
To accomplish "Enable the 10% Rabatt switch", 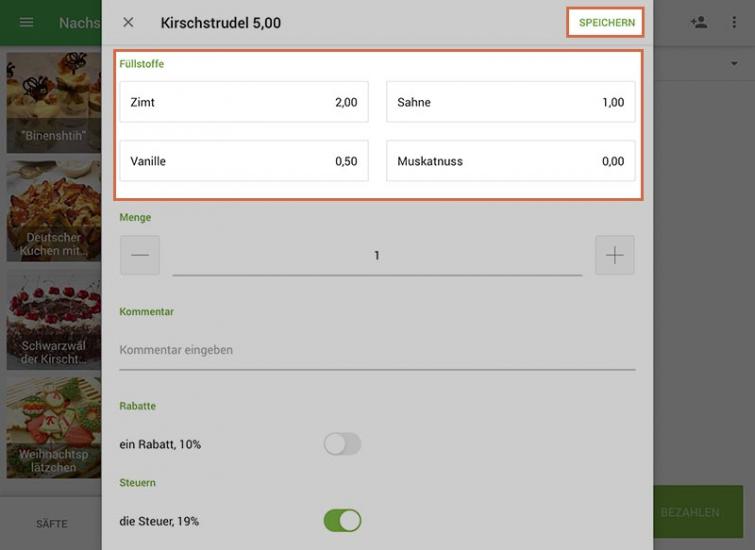I will 342,444.
